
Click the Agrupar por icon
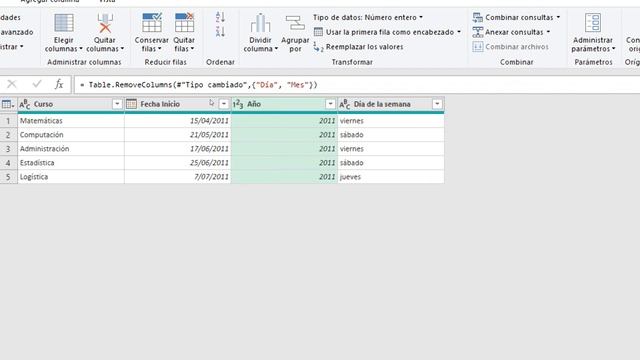point(295,23)
